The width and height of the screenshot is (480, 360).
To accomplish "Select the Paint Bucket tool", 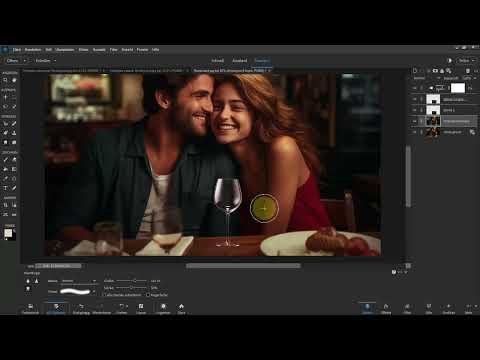I will 5,169.
